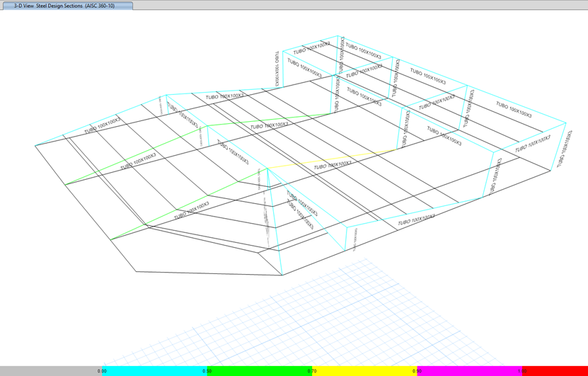The height and width of the screenshot is (376, 588).
Task: Click the 0.50 value on the legend
Action: click(x=207, y=370)
